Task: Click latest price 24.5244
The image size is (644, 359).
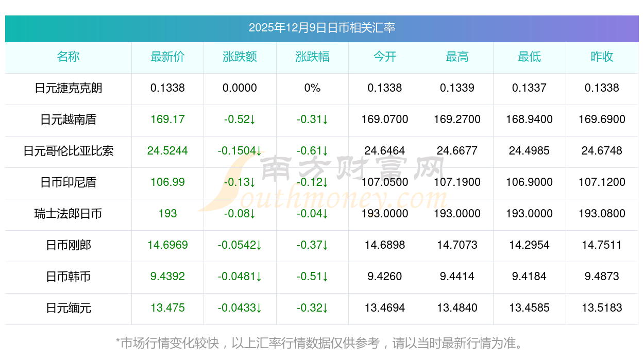Action: pyautogui.click(x=167, y=151)
